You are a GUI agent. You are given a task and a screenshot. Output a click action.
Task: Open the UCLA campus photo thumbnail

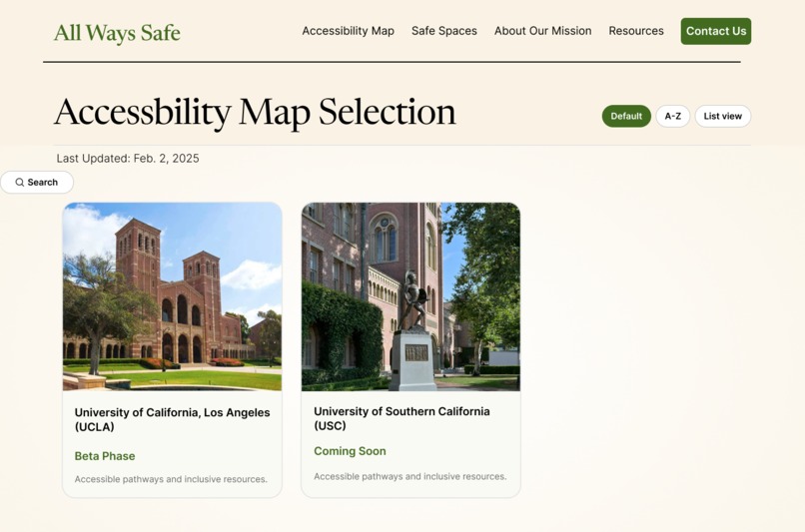click(x=172, y=296)
